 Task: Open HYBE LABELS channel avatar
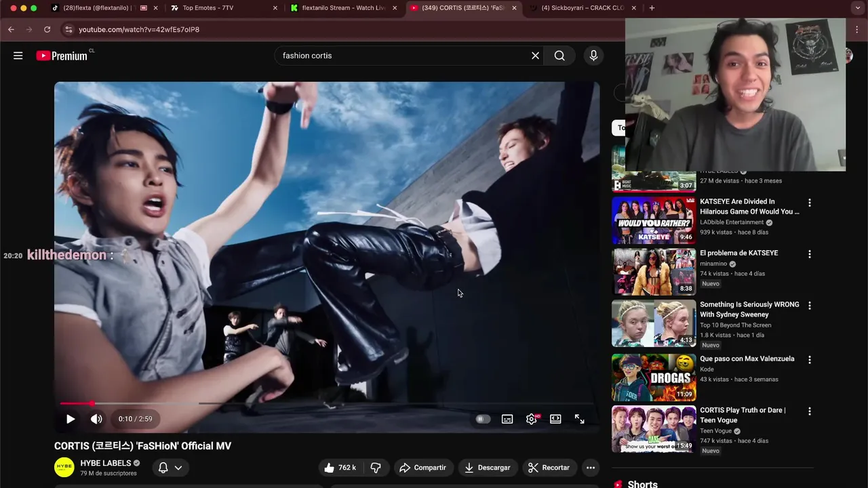pyautogui.click(x=64, y=468)
